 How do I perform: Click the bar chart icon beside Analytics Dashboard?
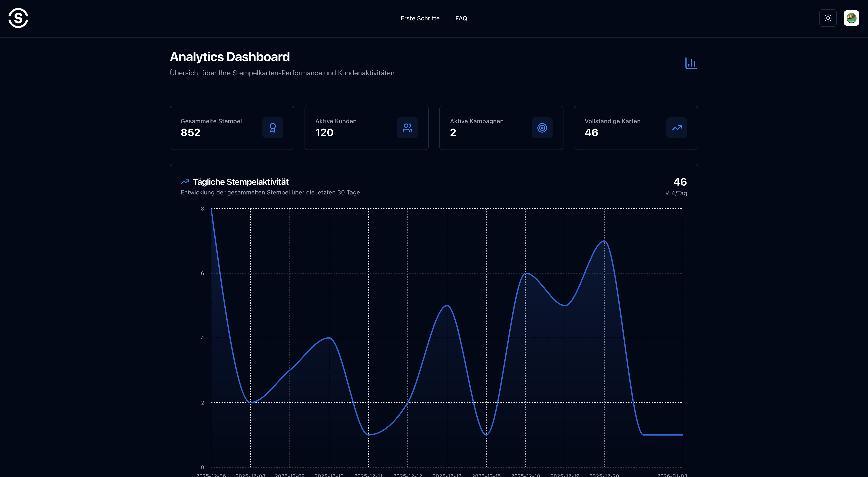click(691, 63)
